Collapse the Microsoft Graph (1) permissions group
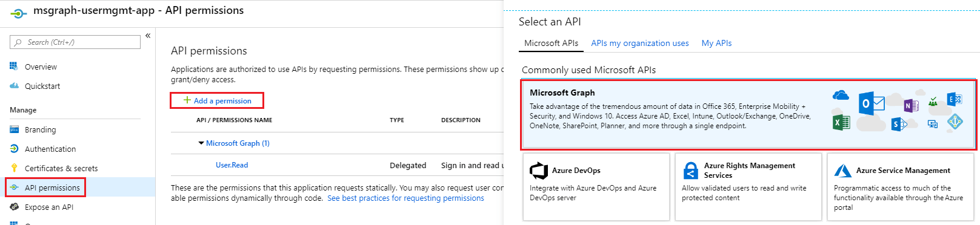Screen dimensions: 980x225 coord(201,143)
